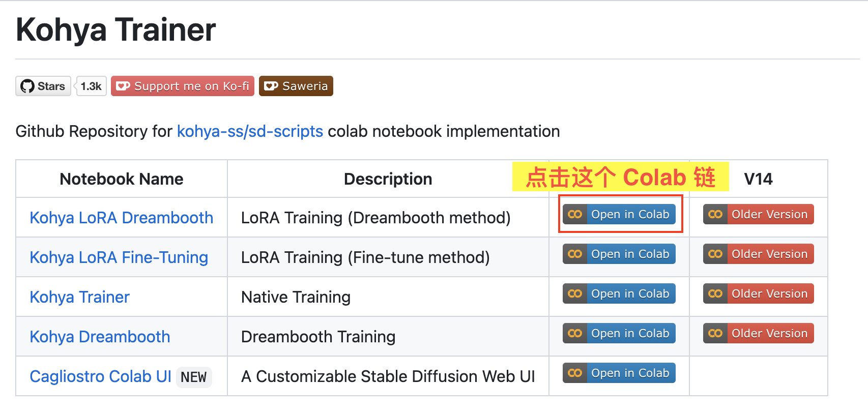Screen dimensions: 868x412
Task: Open the Cagliostro Colab UI link
Action: click(x=100, y=376)
